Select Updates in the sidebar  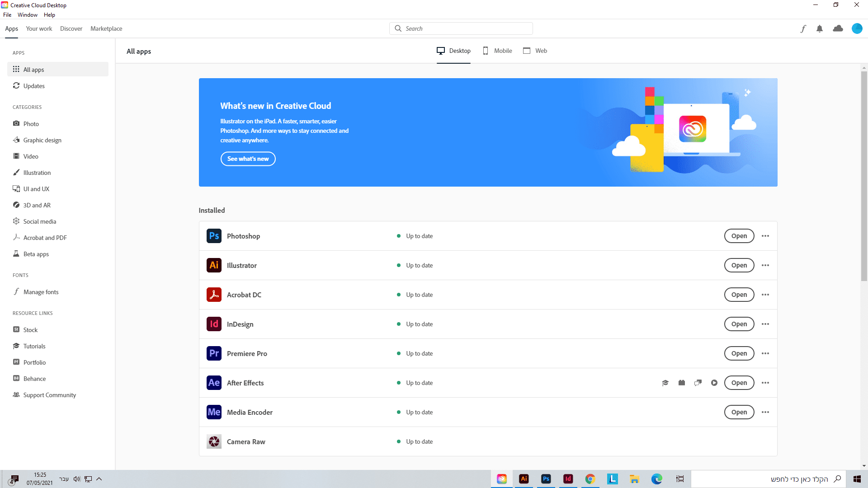34,86
